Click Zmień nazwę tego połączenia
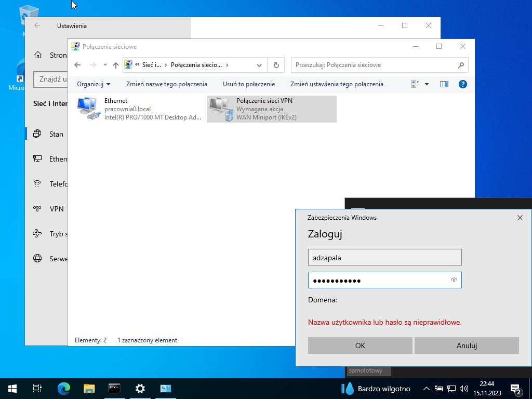 pyautogui.click(x=167, y=84)
